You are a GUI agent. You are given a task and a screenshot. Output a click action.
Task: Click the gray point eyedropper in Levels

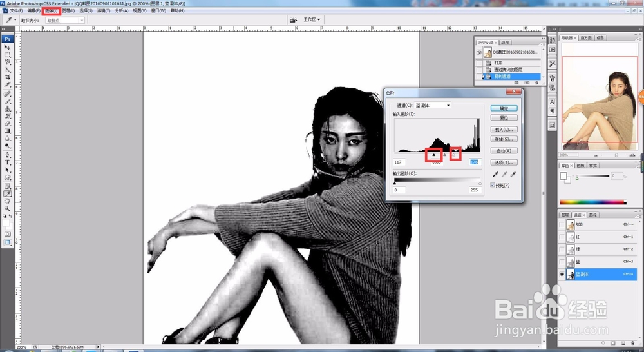pos(504,174)
